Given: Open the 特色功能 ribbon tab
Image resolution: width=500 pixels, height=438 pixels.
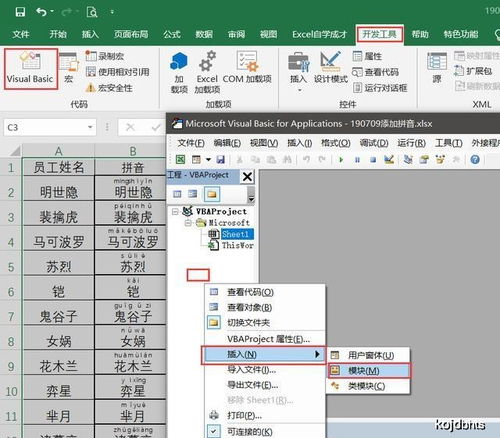Looking at the screenshot, I should [x=461, y=34].
